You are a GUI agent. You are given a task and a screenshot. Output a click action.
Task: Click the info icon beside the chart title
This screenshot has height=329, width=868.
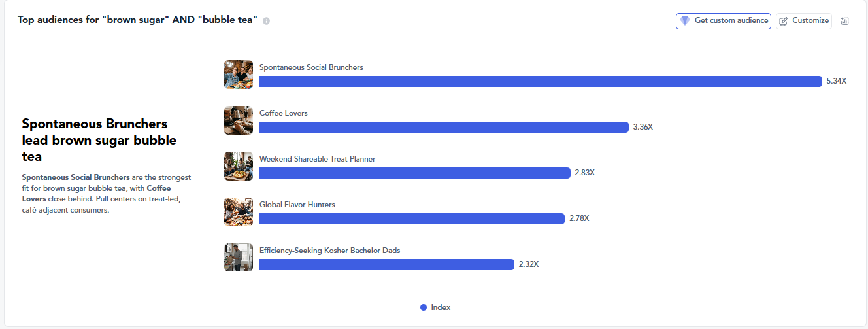(x=266, y=21)
